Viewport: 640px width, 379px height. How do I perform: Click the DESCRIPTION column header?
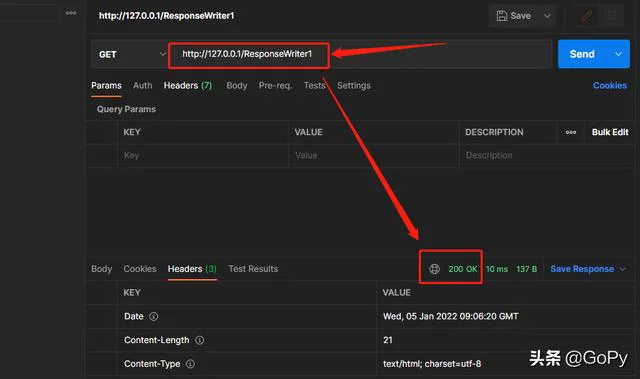click(x=494, y=132)
